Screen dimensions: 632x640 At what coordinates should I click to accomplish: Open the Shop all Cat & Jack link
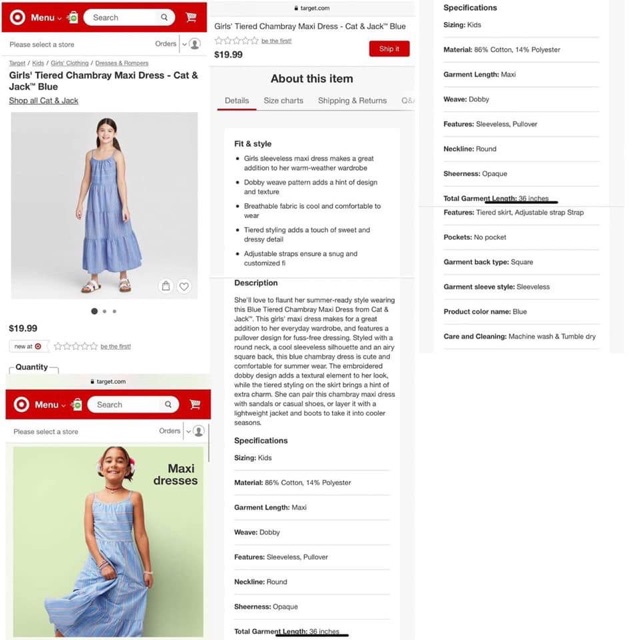click(44, 100)
